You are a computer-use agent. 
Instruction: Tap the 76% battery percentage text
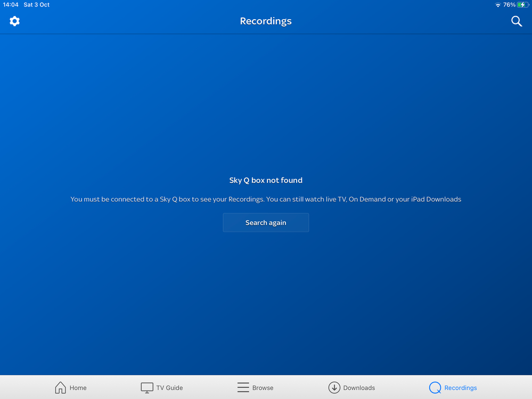509,5
